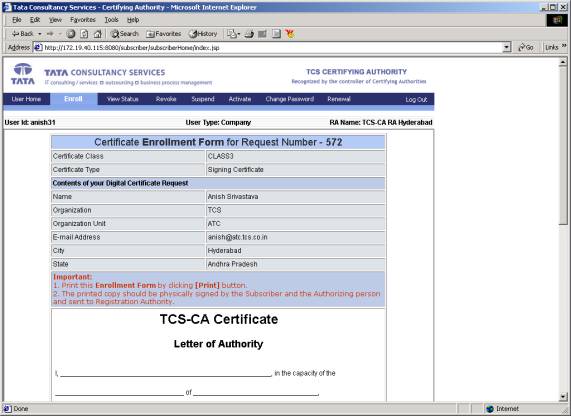The width and height of the screenshot is (571, 416).
Task: Click the Signing Certificate value
Action: coord(236,170)
